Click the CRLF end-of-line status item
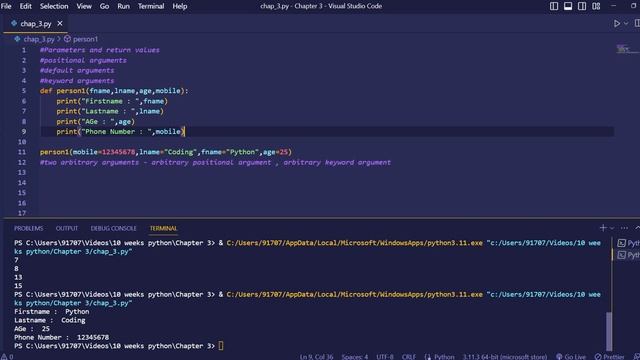 pos(409,357)
